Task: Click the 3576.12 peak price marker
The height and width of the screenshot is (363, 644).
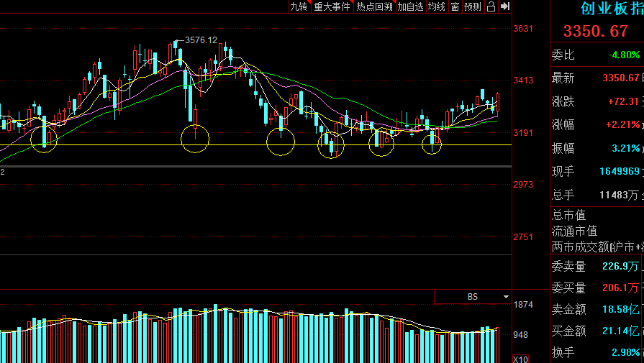Action: 201,40
